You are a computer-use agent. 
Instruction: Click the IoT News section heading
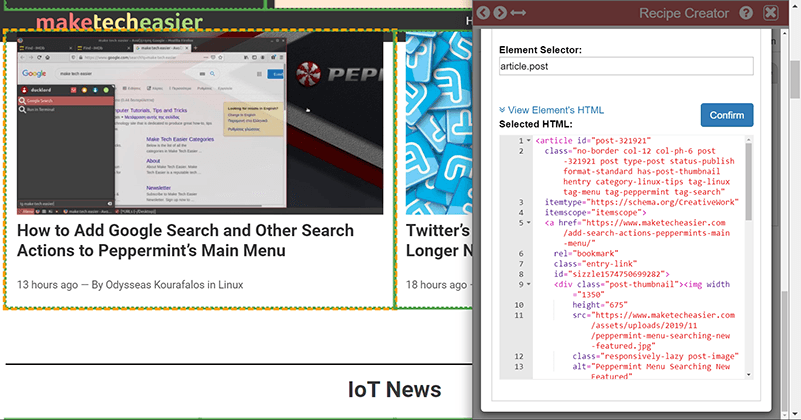pos(395,389)
